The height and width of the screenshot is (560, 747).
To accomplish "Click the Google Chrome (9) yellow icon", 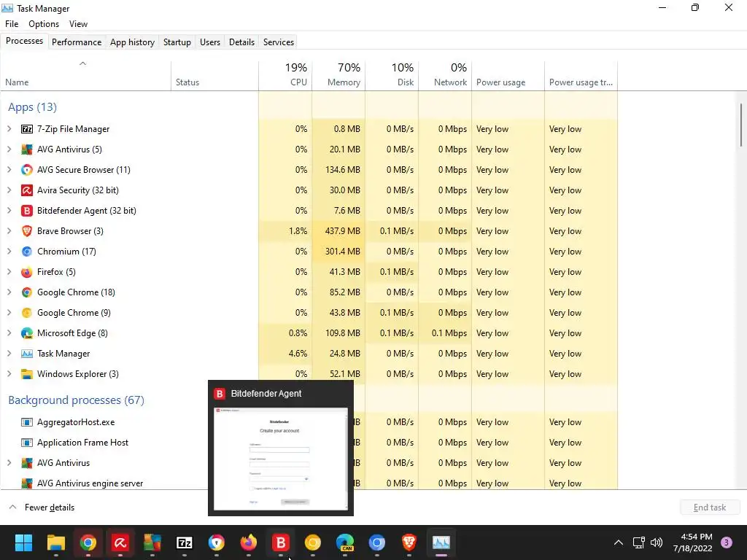I will tap(27, 313).
